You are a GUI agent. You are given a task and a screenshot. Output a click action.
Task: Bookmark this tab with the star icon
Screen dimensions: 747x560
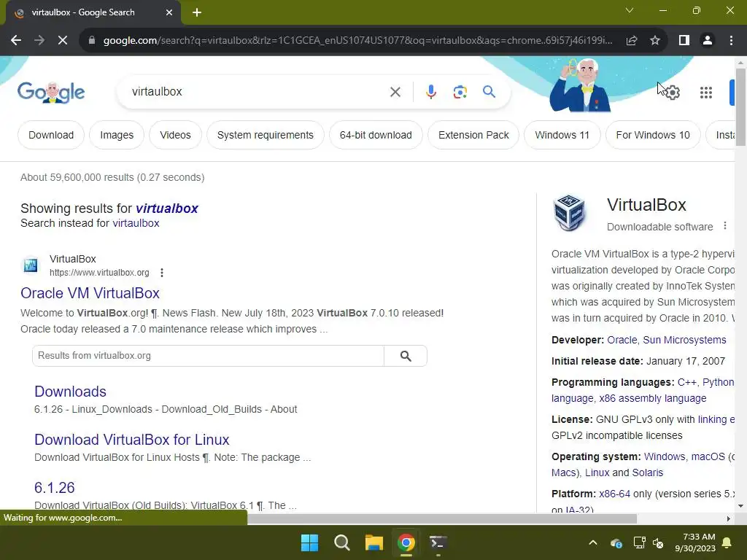point(655,41)
